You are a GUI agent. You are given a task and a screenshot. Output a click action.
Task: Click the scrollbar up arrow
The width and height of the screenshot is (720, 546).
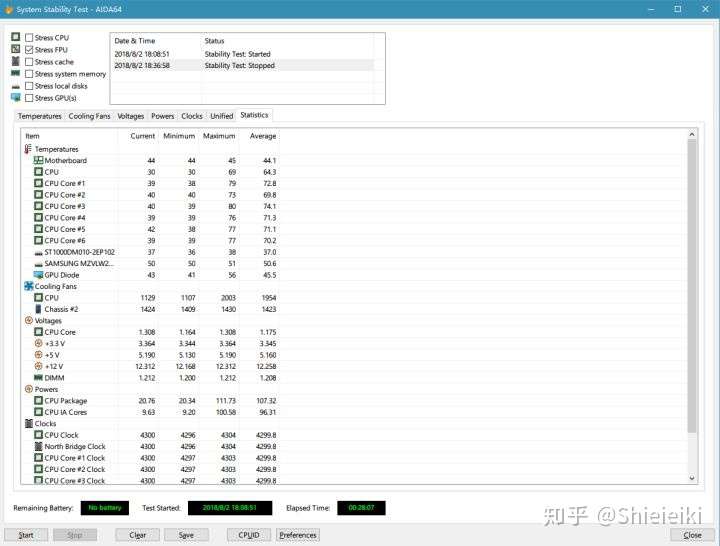(692, 134)
